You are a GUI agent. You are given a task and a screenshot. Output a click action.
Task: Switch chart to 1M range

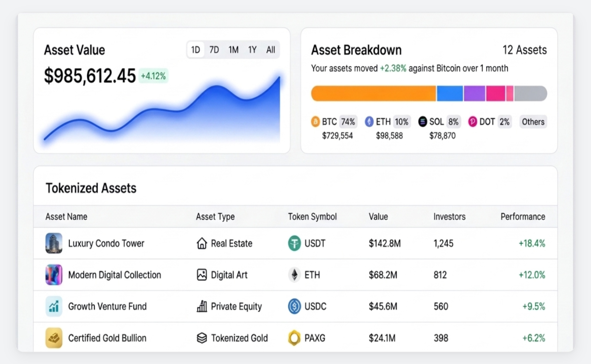click(233, 50)
